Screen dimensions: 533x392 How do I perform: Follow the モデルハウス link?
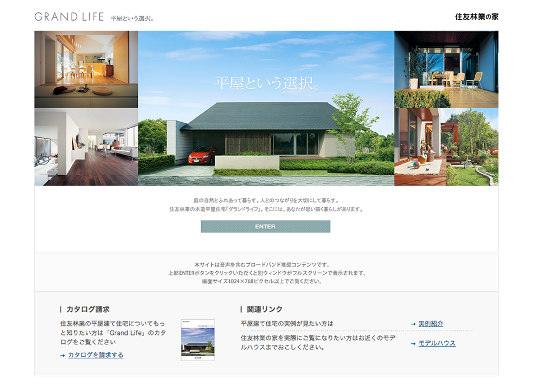click(437, 343)
